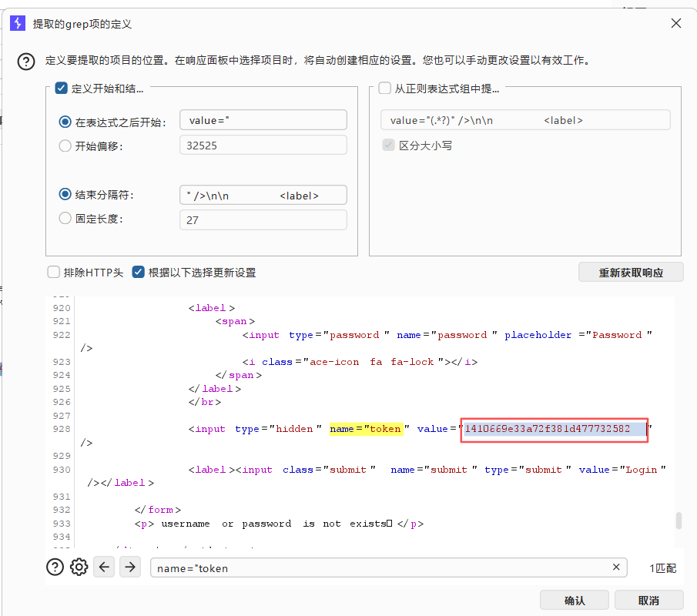Screen dimensions: 697x616
Task: Close the grep extract definition dialog
Action: click(676, 23)
